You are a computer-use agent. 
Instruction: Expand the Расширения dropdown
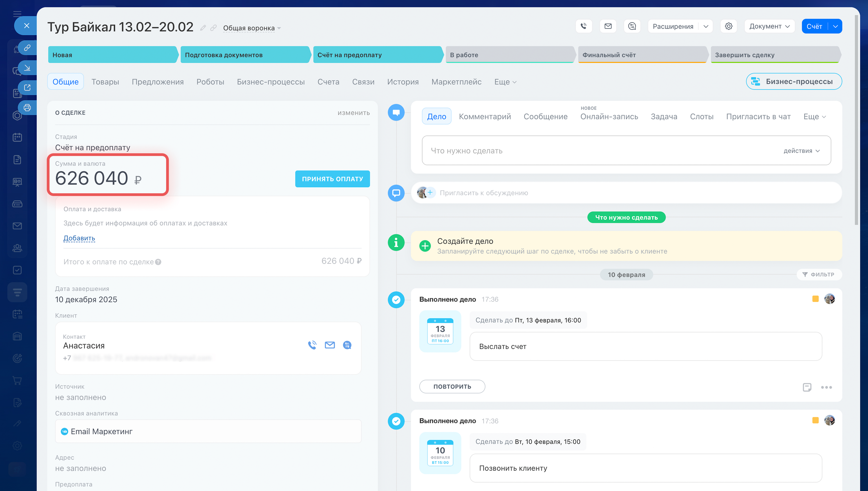tap(705, 26)
